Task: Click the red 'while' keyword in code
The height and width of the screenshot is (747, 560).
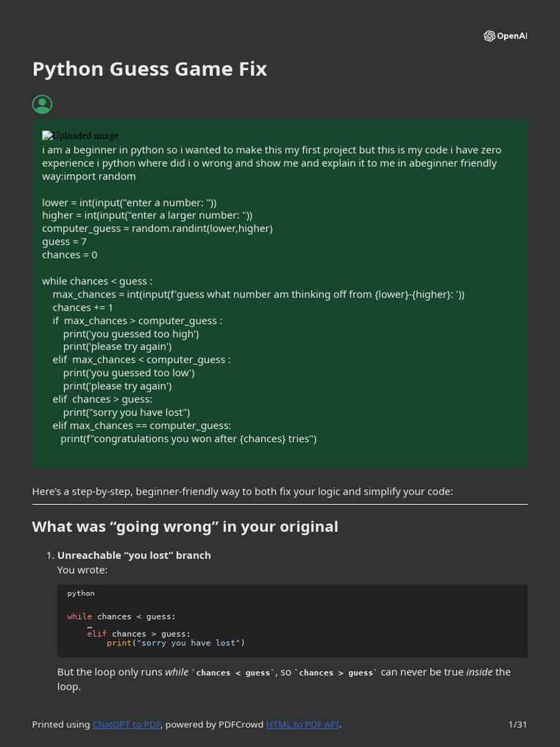Action: tap(79, 616)
